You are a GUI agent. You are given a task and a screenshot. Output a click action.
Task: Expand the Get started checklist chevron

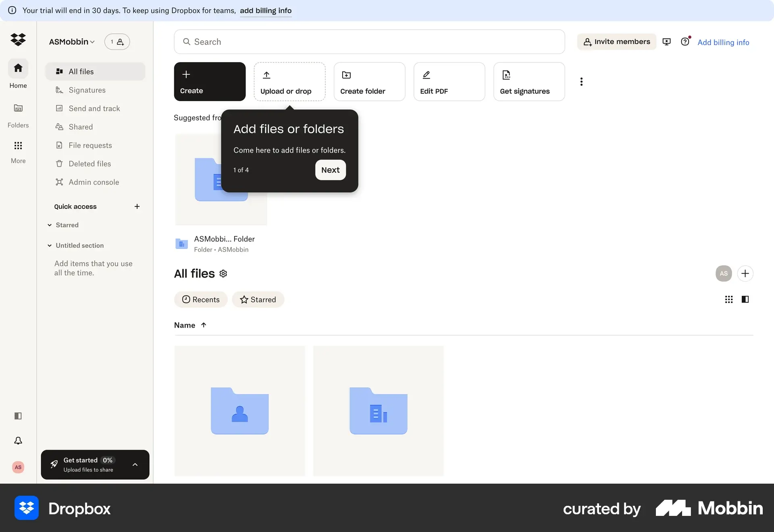[135, 465]
